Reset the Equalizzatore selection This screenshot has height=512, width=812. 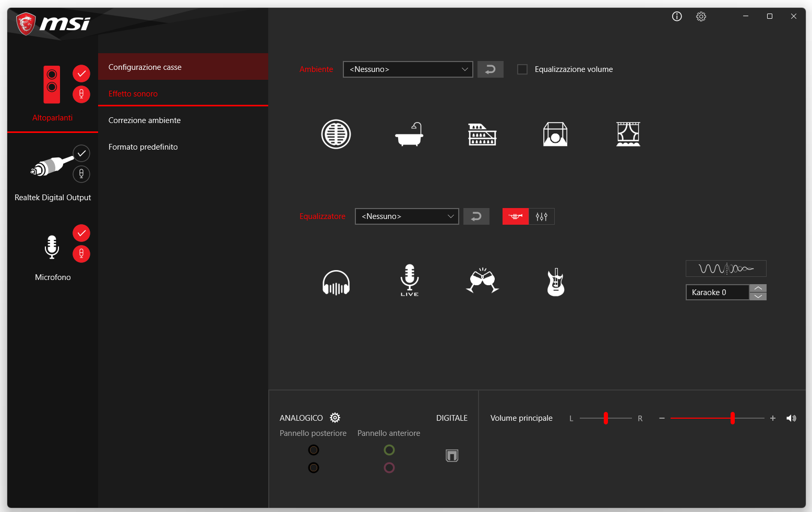coord(476,216)
